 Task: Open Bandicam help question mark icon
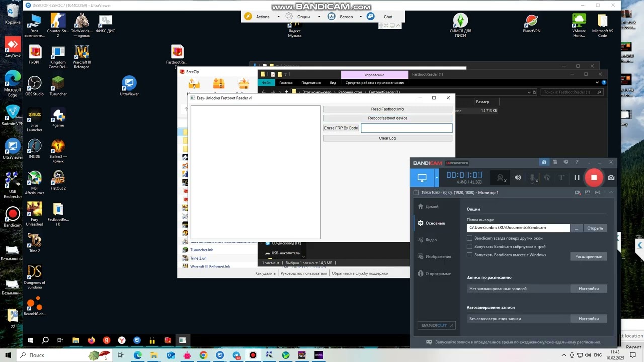(577, 162)
